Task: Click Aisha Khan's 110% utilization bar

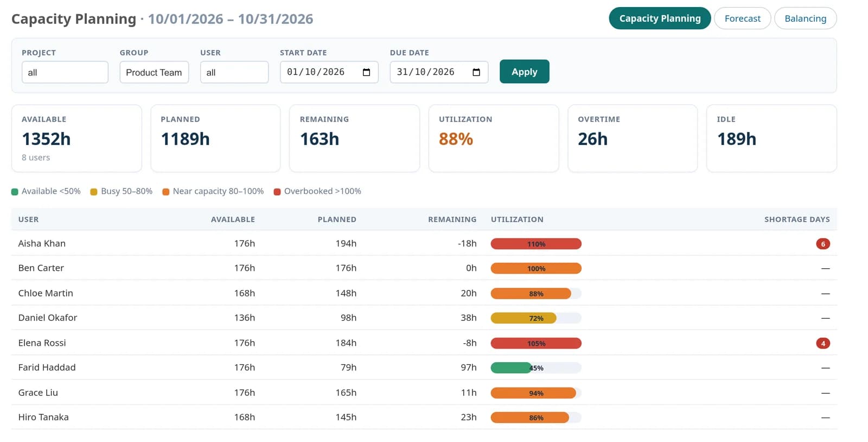Action: pos(536,244)
